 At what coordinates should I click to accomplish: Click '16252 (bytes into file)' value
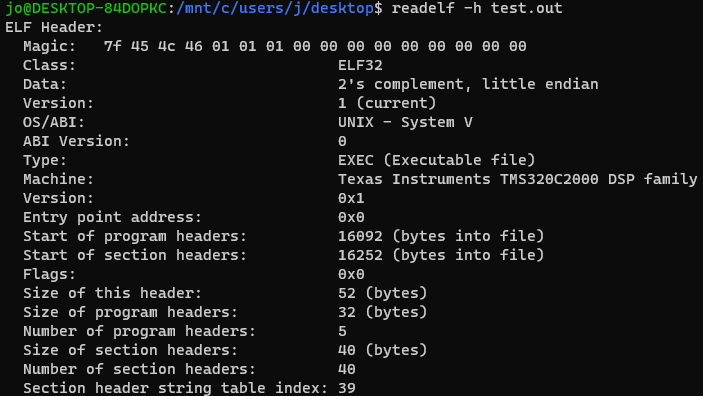(x=441, y=255)
